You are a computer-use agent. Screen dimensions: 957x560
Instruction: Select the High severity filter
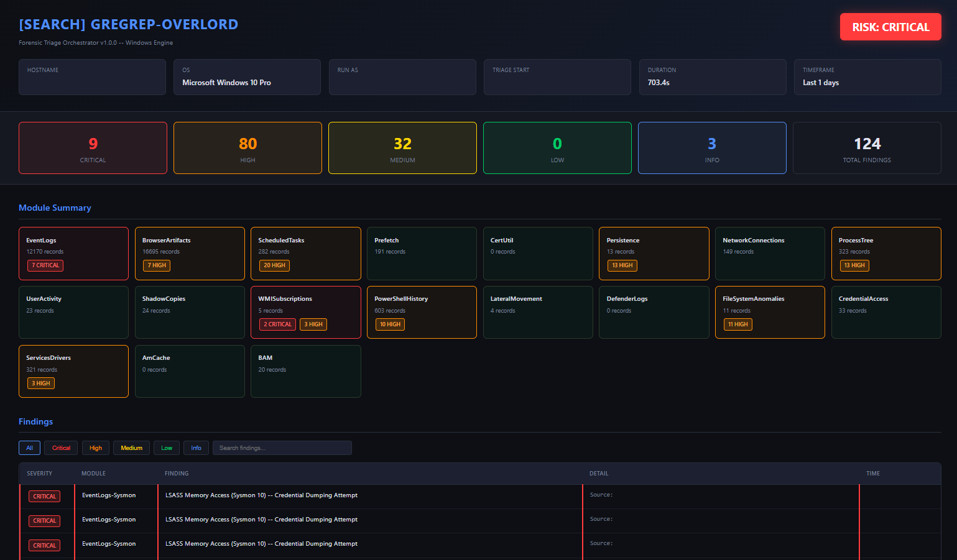tap(96, 448)
